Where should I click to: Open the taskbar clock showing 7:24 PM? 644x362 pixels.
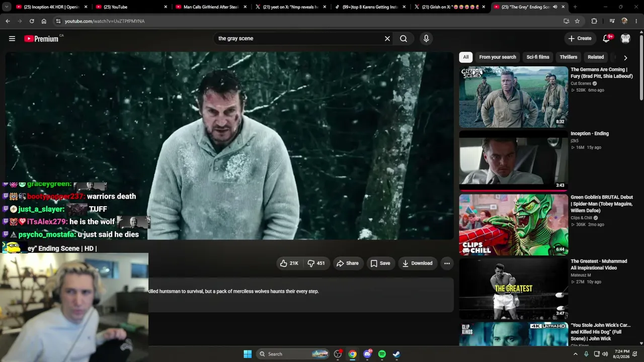coord(622,354)
